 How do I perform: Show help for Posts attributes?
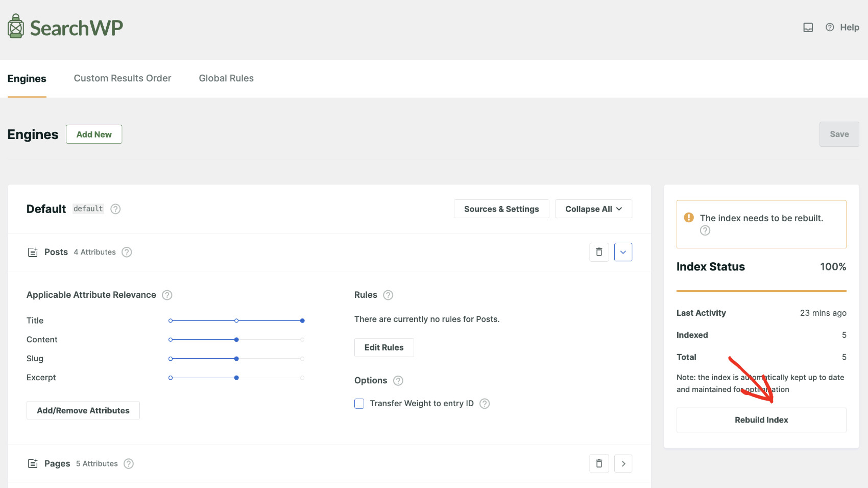[127, 252]
